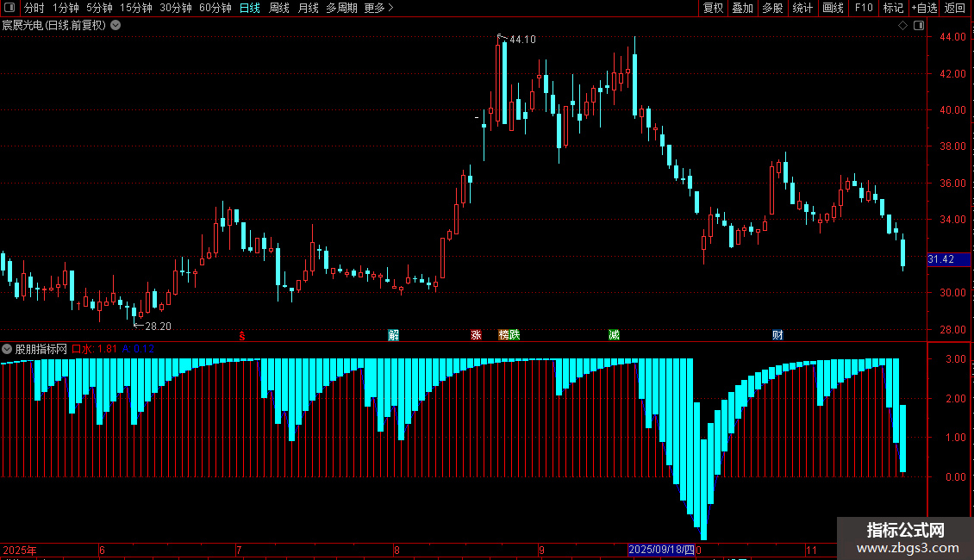The height and width of the screenshot is (560, 974).
Task: Switch to 月线 monthly chart
Action: pyautogui.click(x=308, y=8)
